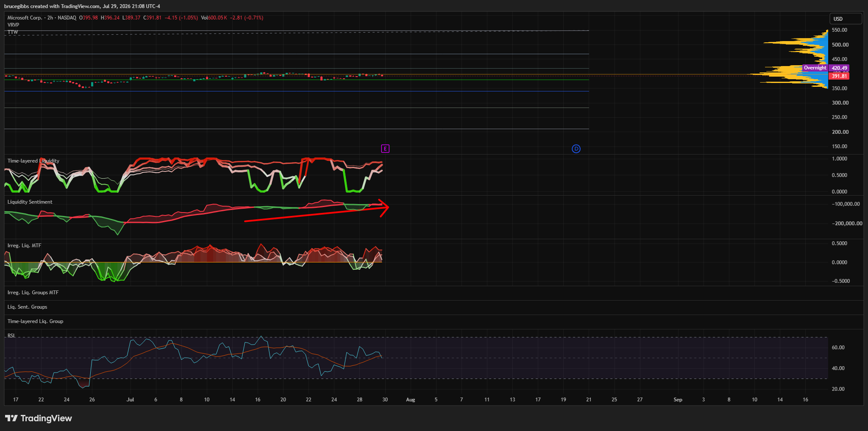The image size is (868, 431).
Task: Click the open value O395.98
Action: (x=89, y=18)
